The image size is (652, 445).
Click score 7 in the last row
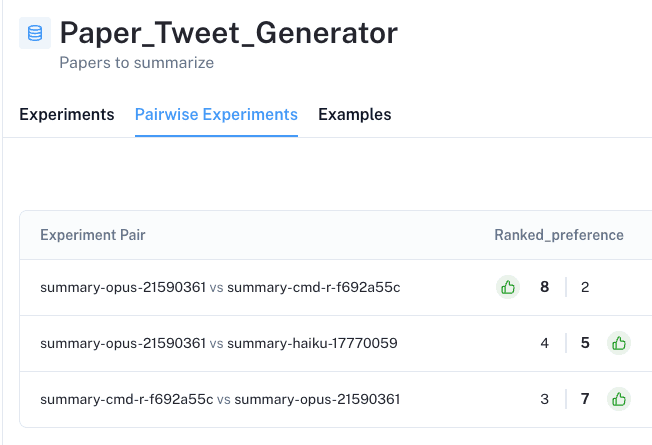click(x=585, y=399)
